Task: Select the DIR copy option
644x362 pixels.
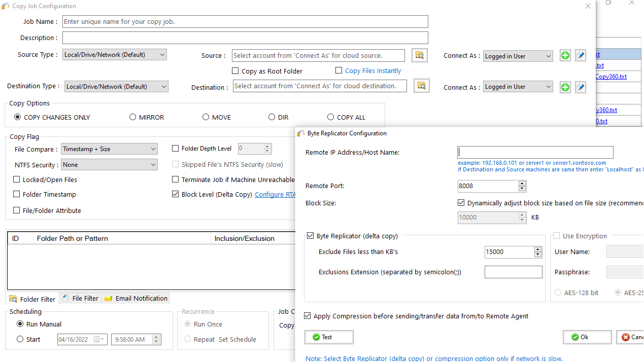Action: point(272,117)
